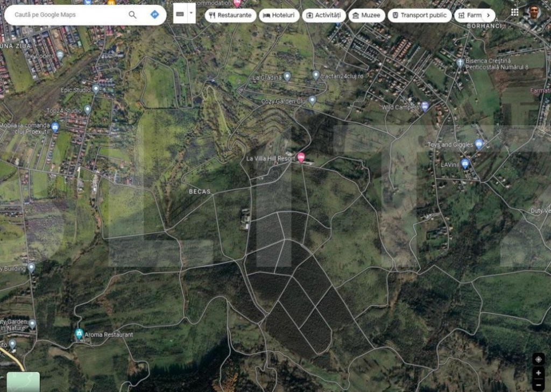The width and height of the screenshot is (551, 392).
Task: Click the search magnifier icon
Action: point(132,15)
